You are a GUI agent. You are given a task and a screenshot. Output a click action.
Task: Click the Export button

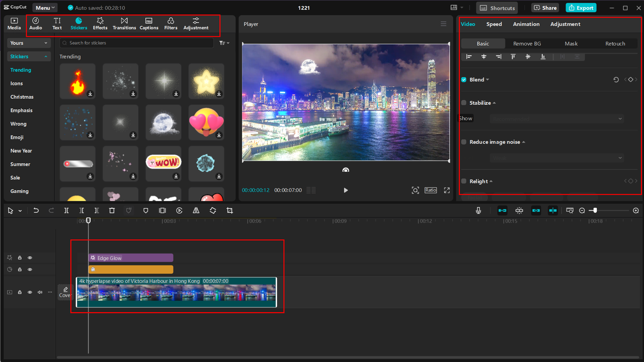(x=581, y=8)
